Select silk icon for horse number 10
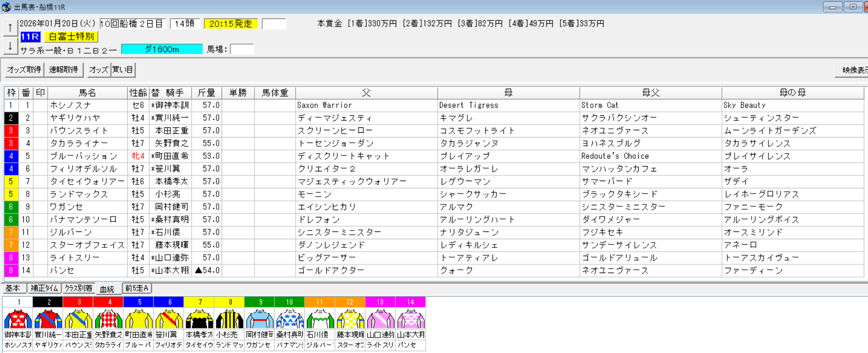The image size is (868, 353). coord(290,319)
